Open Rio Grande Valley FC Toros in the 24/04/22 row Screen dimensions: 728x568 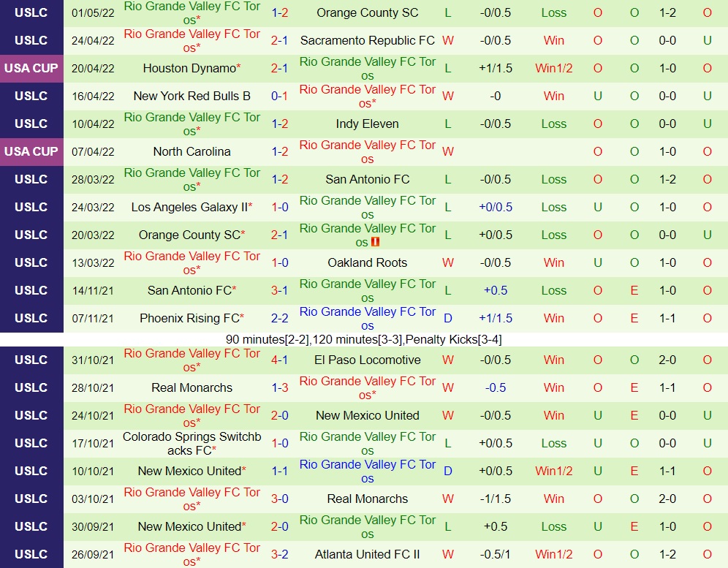(192, 41)
